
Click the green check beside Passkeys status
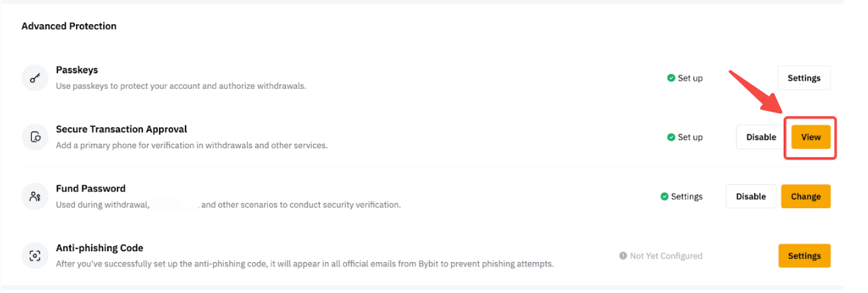coord(671,78)
